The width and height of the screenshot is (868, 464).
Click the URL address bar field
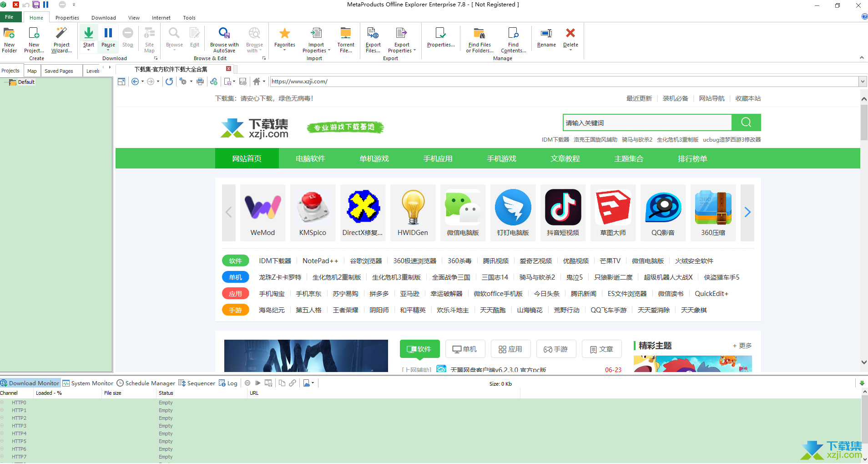[x=564, y=82]
